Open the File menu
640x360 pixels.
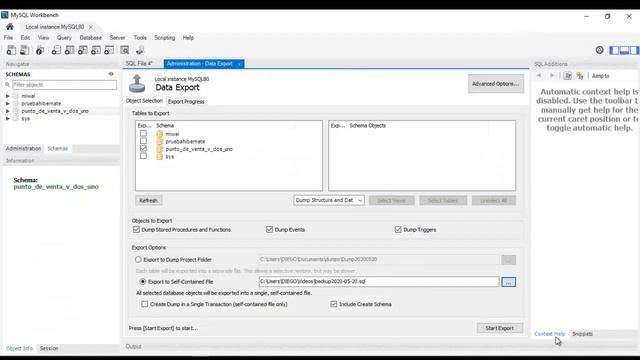(8, 38)
